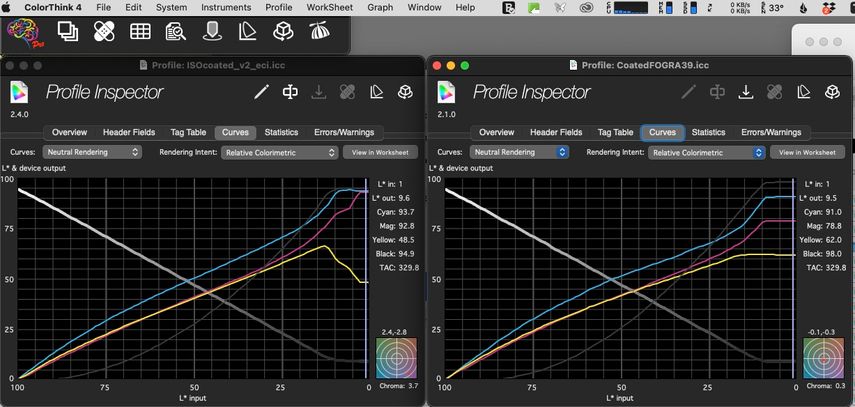
Task: Click the Yellow: 62.0 readout in CoatedFOGRA39 window
Action: pyautogui.click(x=821, y=240)
